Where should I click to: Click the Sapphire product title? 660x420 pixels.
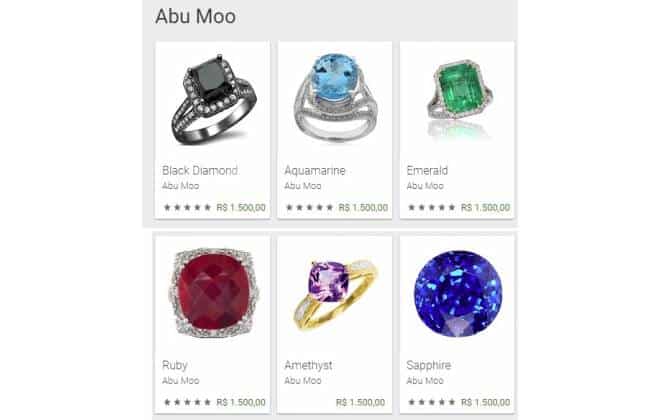pyautogui.click(x=428, y=365)
